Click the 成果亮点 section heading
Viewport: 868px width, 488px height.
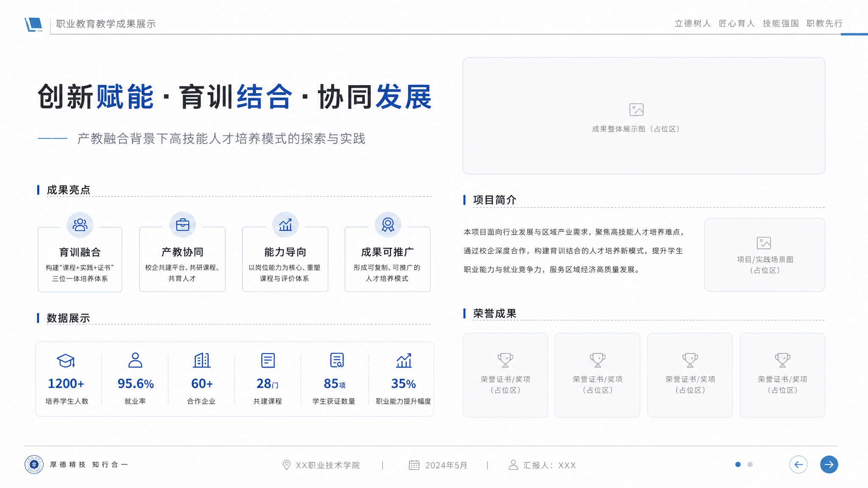coord(68,190)
